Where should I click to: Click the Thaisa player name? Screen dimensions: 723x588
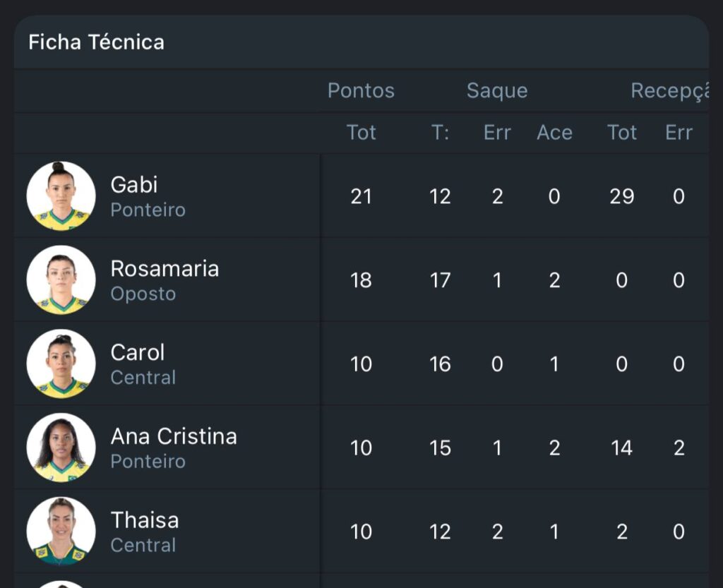145,520
